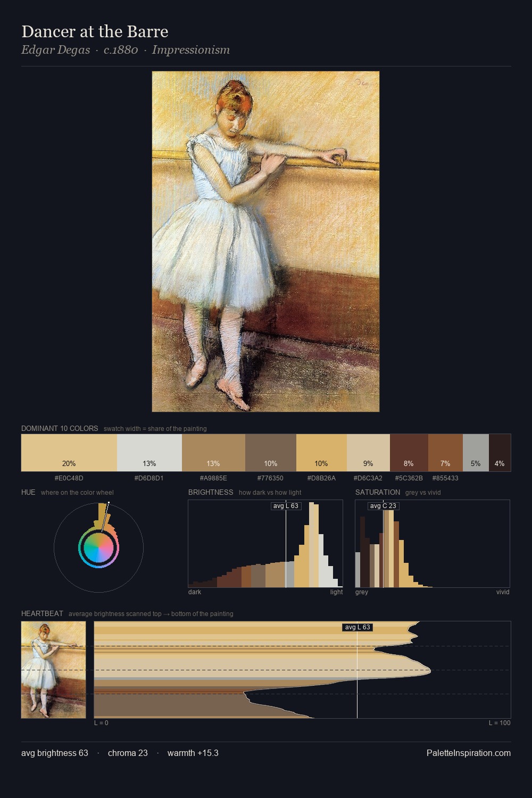
Task: Click the "where on the color wheel" caption
Action: click(77, 493)
